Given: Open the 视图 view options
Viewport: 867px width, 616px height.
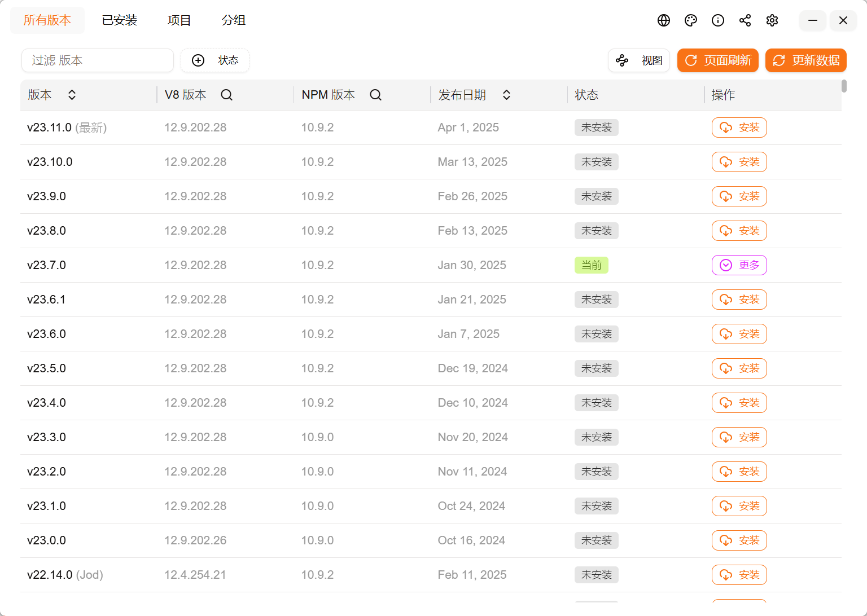Looking at the screenshot, I should [x=639, y=60].
